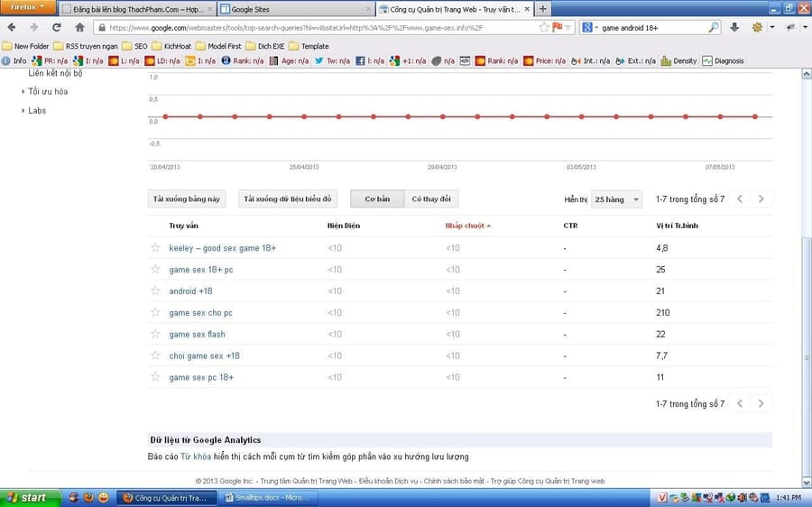Go to next page, top pagination arrow

[x=761, y=198]
